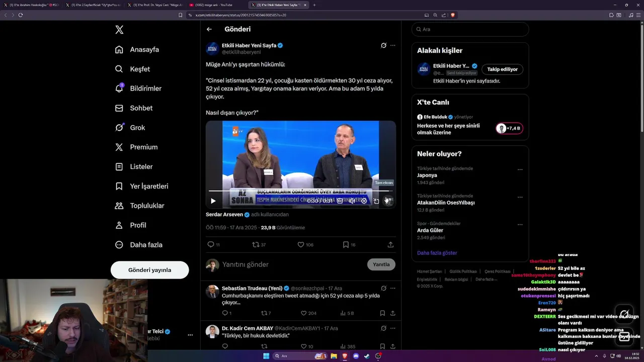
Task: Repost the main post with 37 reposts
Action: pos(259,245)
